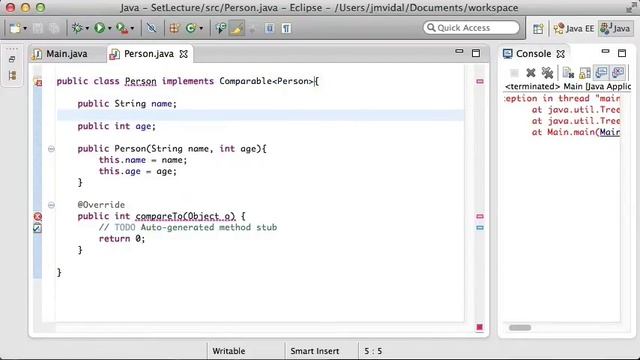Close the Person.java tab
This screenshot has height=360, width=640.
(184, 54)
